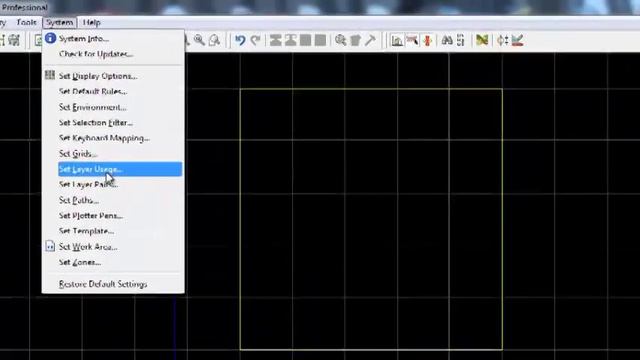Click the zoom magnifier icon left of Undo
Viewport: 640px width, 360px height.
click(199, 40)
